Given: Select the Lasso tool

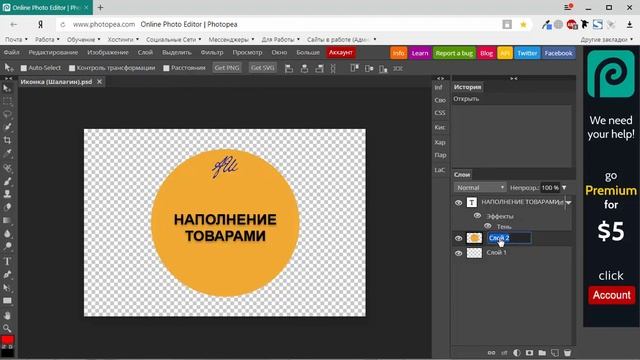Looking at the screenshot, I should pos(7,114).
